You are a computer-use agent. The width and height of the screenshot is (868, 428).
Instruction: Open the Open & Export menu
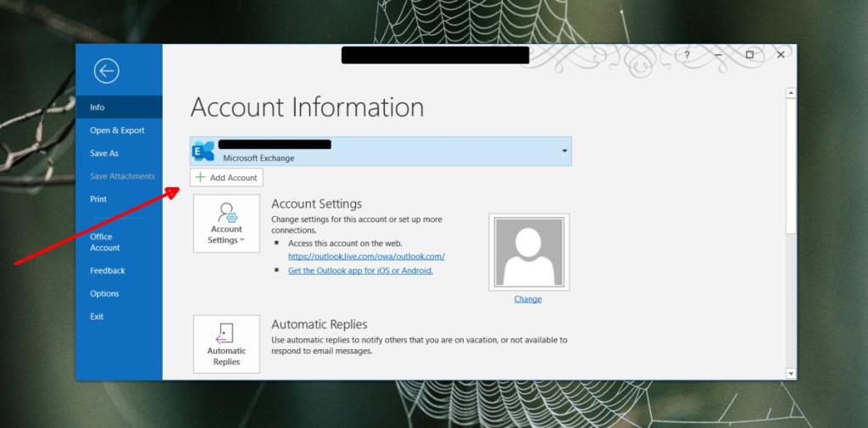[119, 131]
